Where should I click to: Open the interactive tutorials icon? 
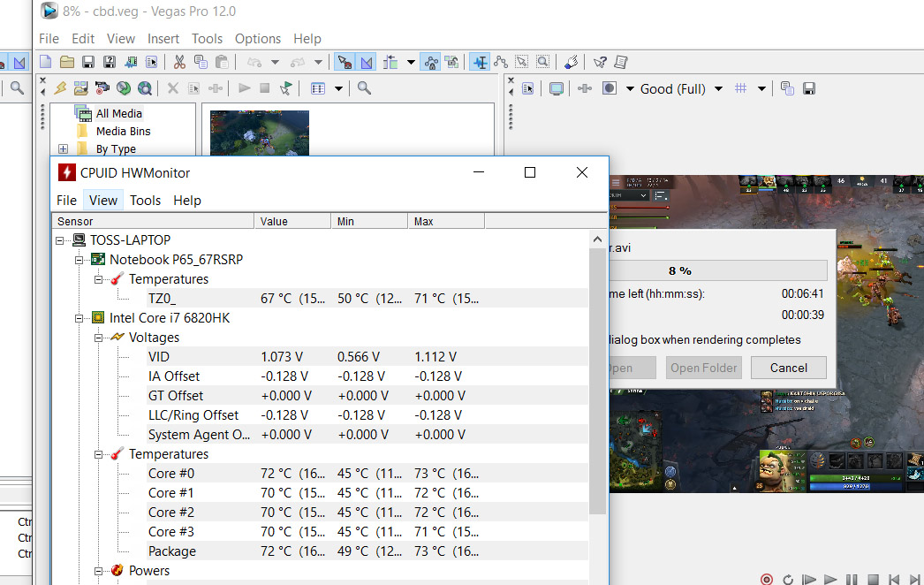[x=620, y=62]
